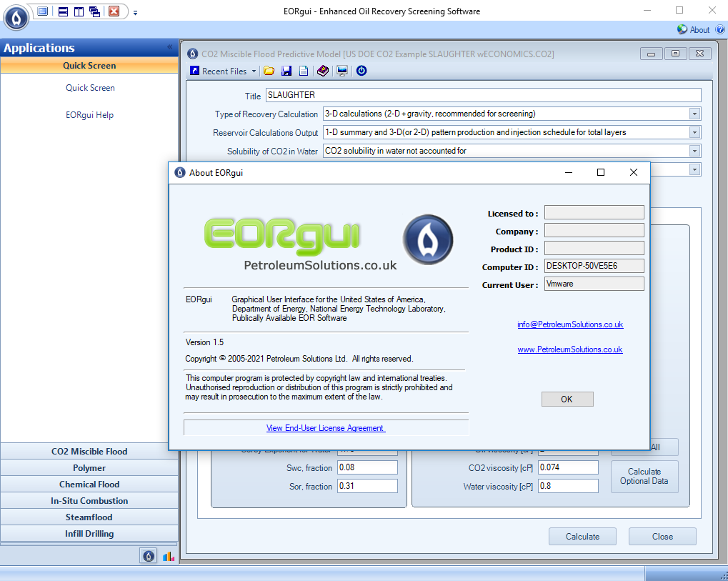This screenshot has height=581, width=728.
Task: Open the End-User License Agreement link
Action: (x=325, y=427)
